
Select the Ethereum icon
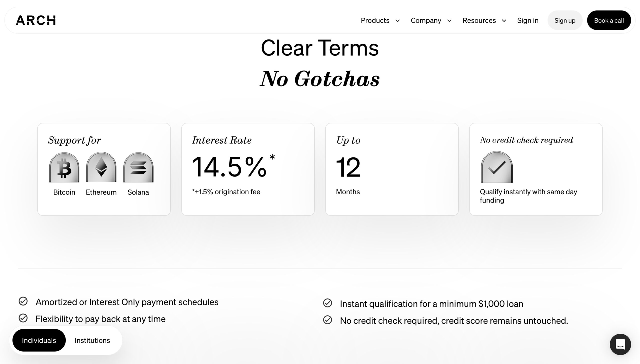101,167
